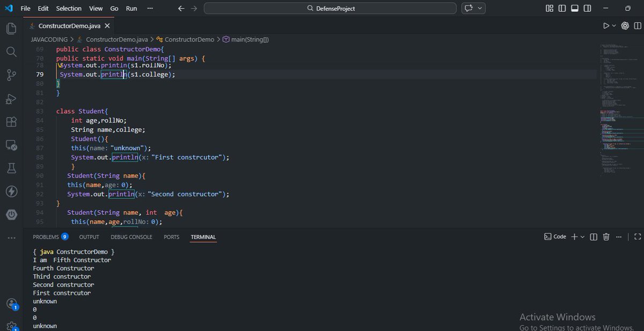Open the File menu
The image size is (644, 331).
(x=25, y=9)
